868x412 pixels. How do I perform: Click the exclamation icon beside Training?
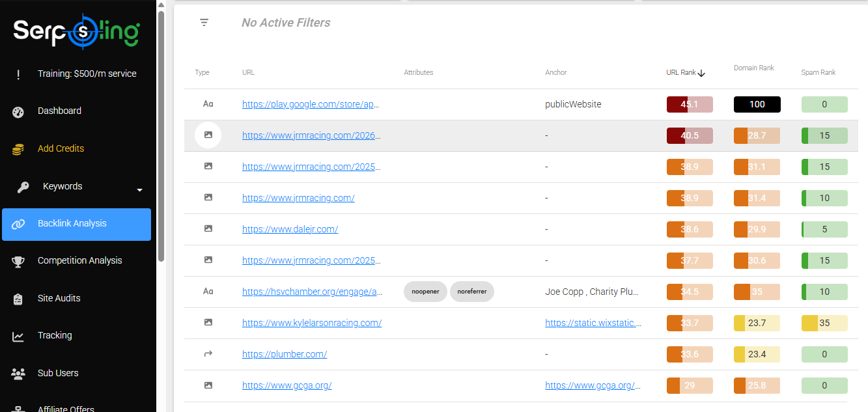pos(18,74)
